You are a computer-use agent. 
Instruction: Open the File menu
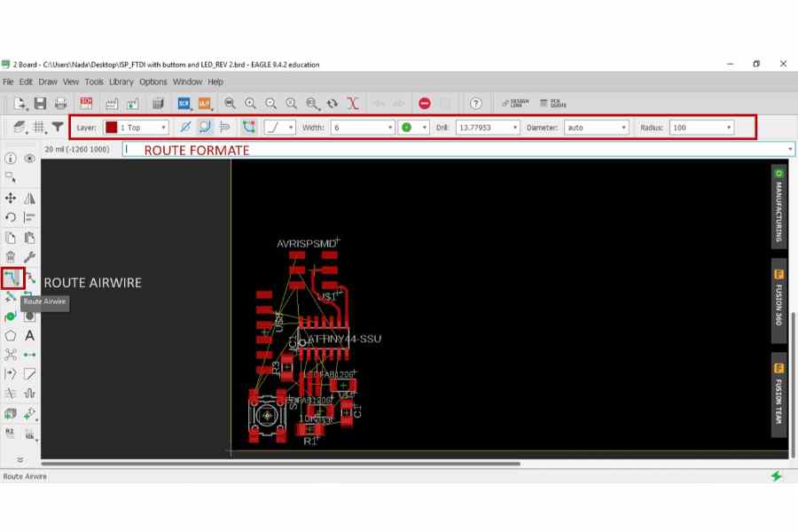click(8, 82)
